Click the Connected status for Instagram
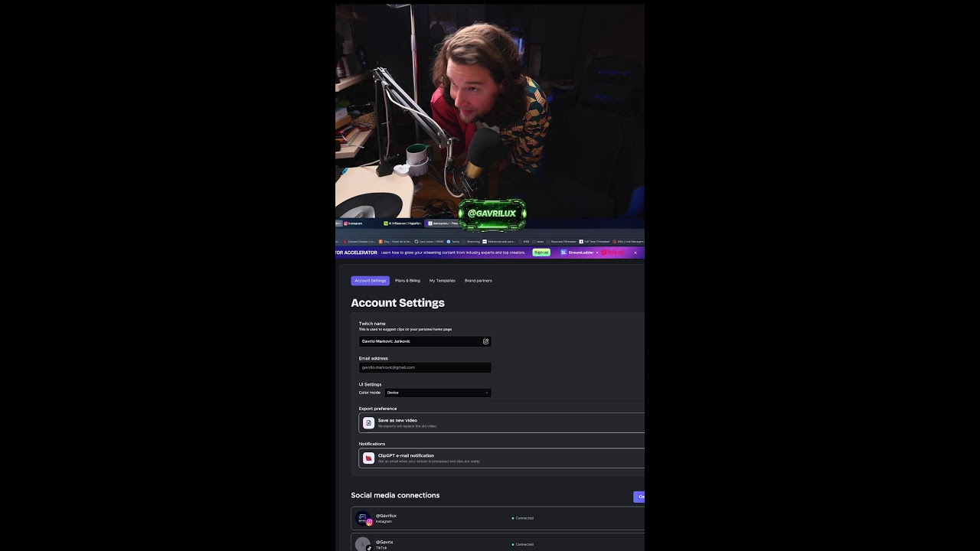The width and height of the screenshot is (980, 551). point(523,518)
